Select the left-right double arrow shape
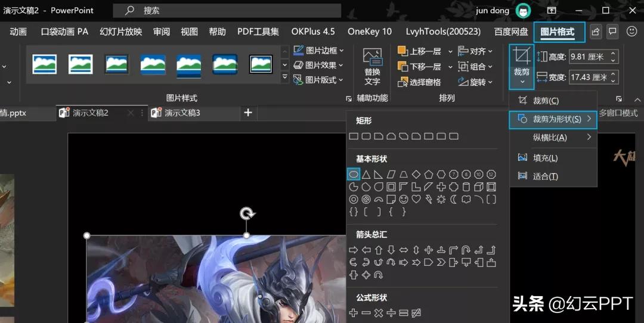The width and height of the screenshot is (644, 323). [404, 250]
